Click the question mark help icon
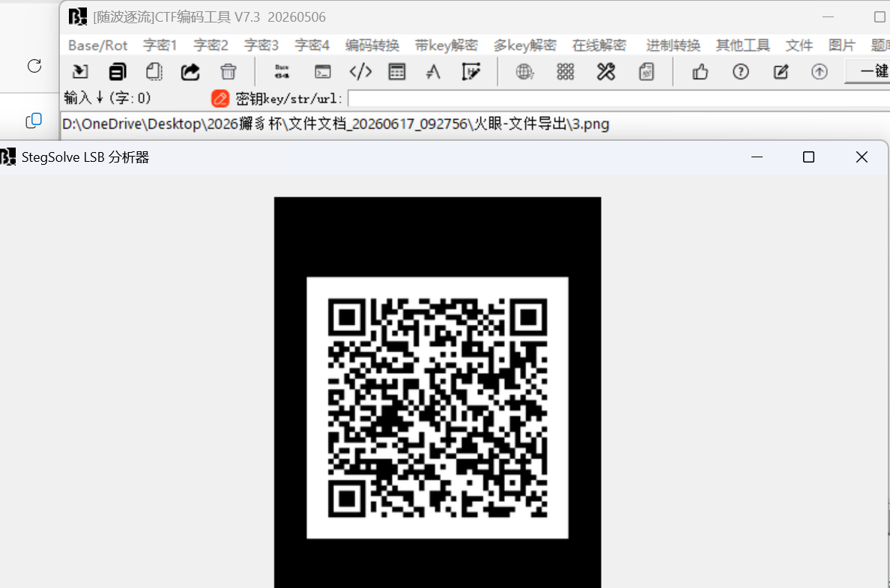Viewport: 890px width, 588px height. tap(741, 71)
